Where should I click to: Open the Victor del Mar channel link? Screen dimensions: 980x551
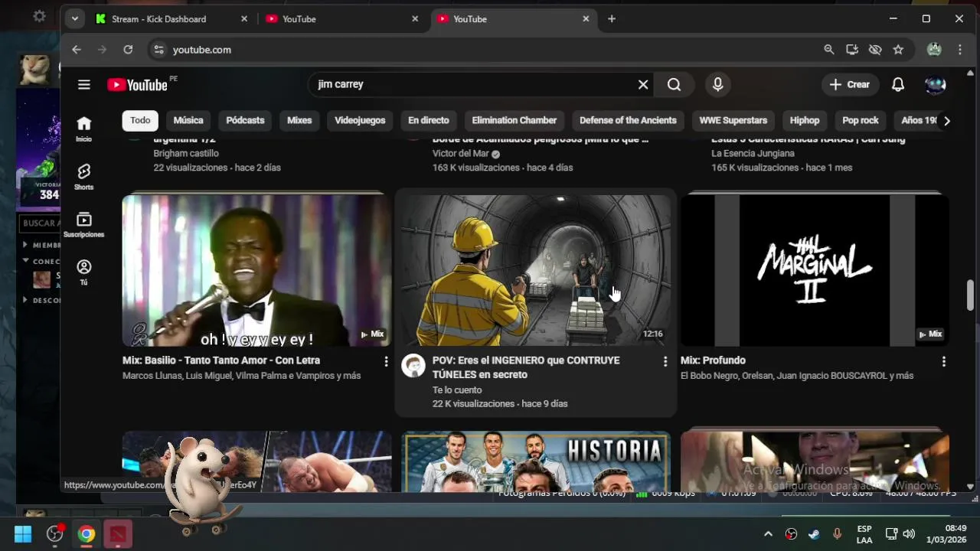(x=460, y=154)
